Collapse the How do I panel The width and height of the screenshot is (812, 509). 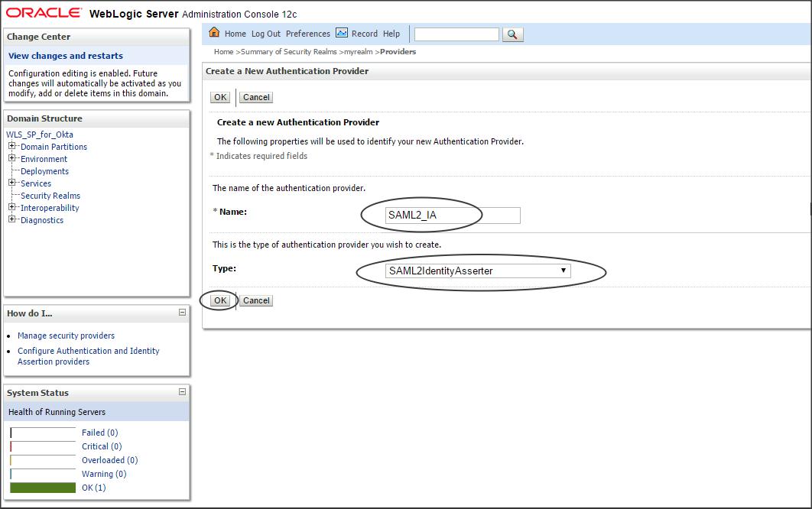182,313
